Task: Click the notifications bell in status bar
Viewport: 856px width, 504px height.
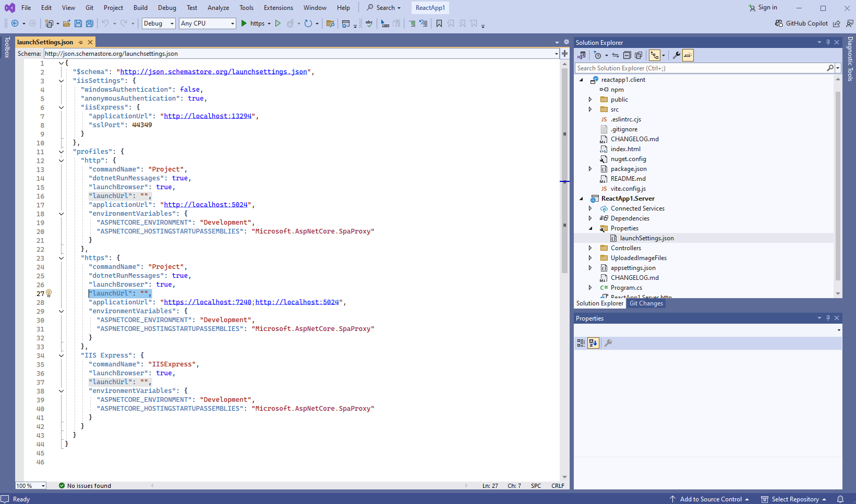Action: click(x=840, y=499)
